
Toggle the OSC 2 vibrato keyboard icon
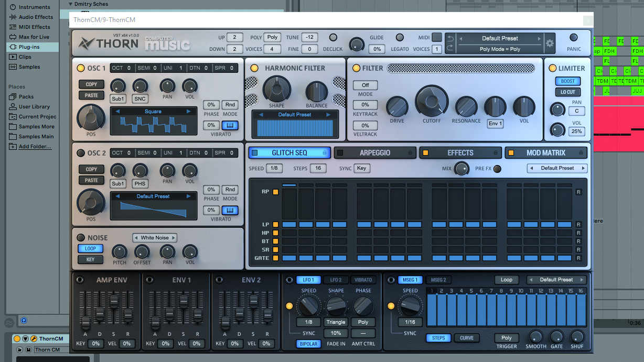click(230, 210)
